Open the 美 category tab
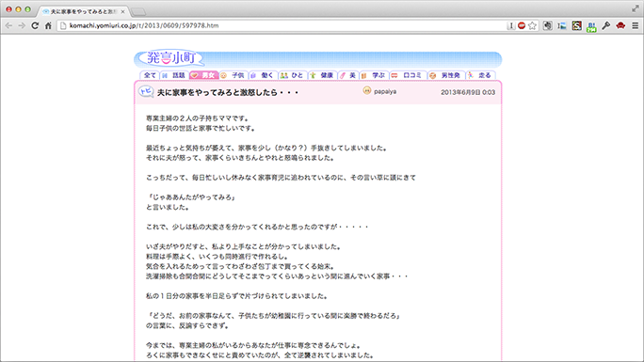 [348, 75]
